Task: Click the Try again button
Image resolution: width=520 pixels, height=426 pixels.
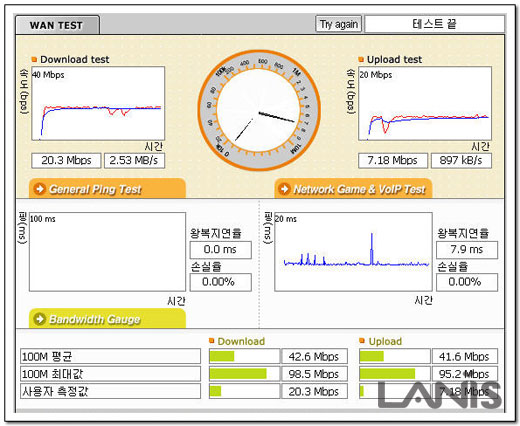Action: 339,24
